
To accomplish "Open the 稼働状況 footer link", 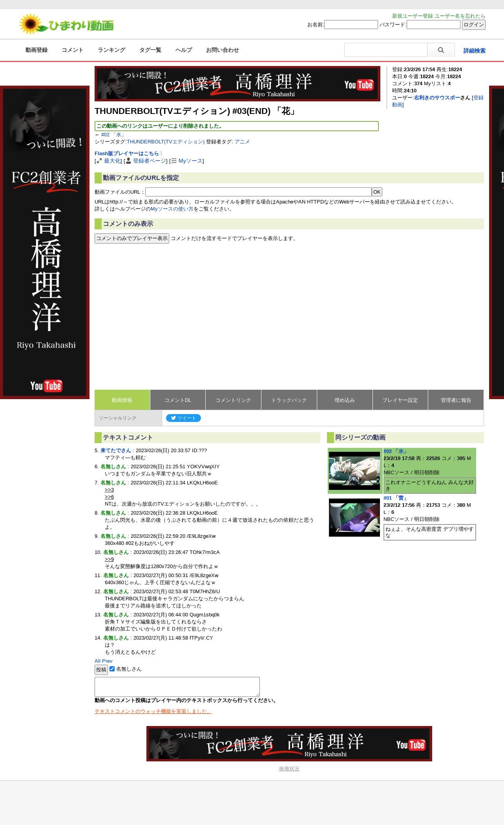I will pos(289,769).
